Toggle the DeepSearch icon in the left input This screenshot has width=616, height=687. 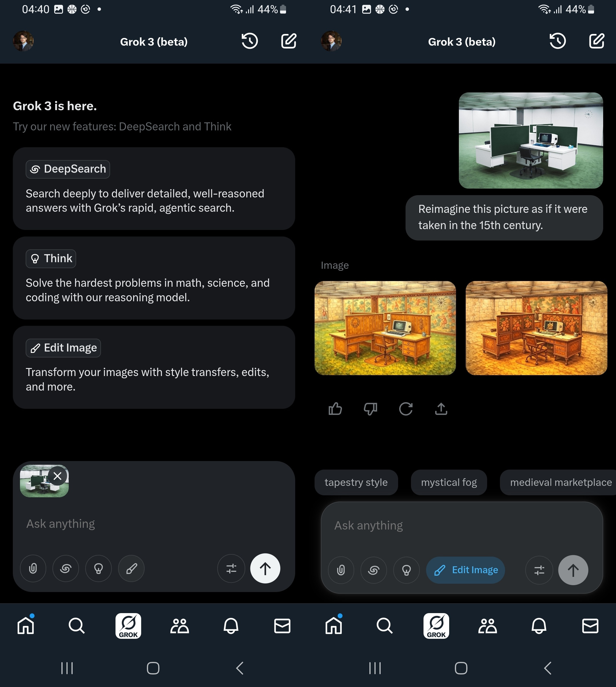pyautogui.click(x=66, y=568)
